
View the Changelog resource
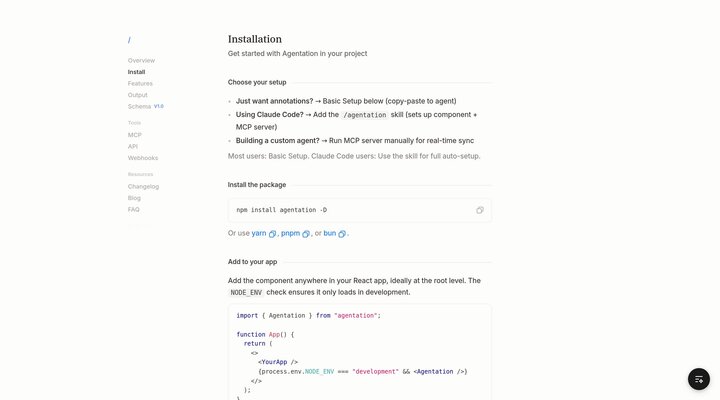(x=143, y=186)
